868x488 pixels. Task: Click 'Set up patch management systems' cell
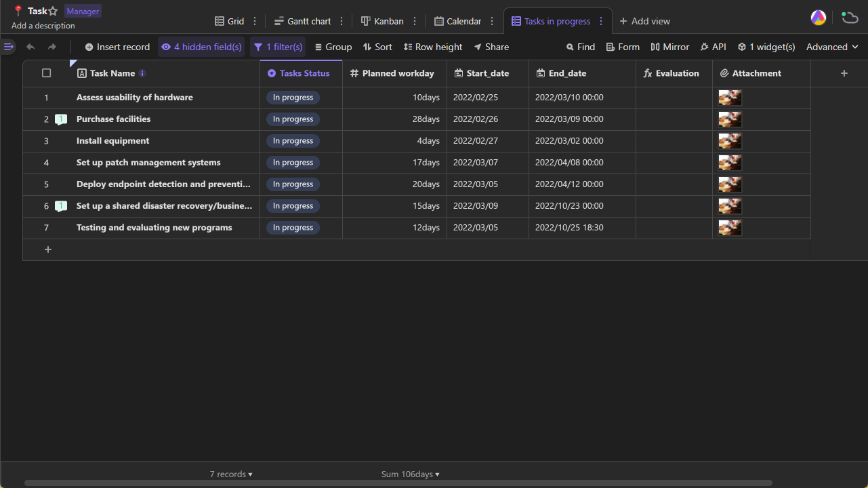click(x=165, y=163)
